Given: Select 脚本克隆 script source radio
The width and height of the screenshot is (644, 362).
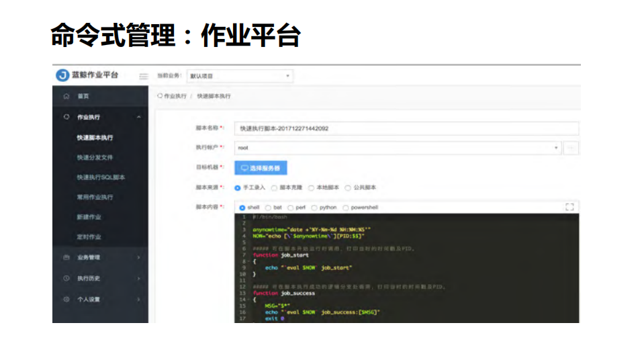Looking at the screenshot, I should pos(274,188).
